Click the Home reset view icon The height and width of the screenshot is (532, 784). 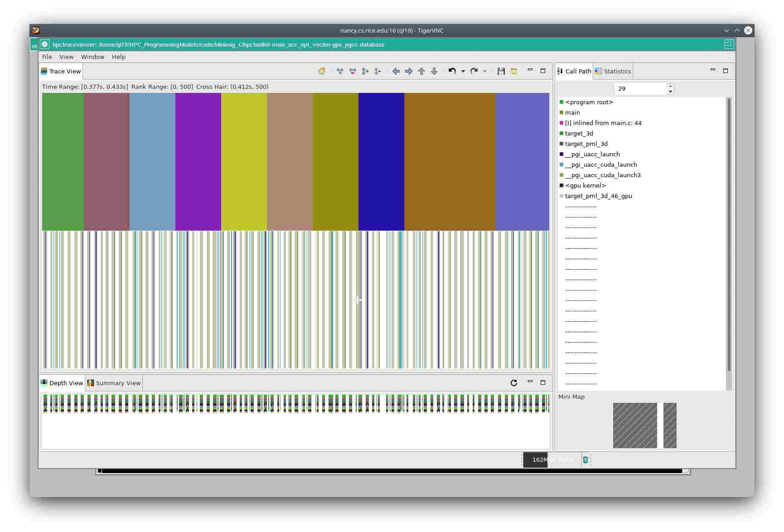[x=322, y=71]
